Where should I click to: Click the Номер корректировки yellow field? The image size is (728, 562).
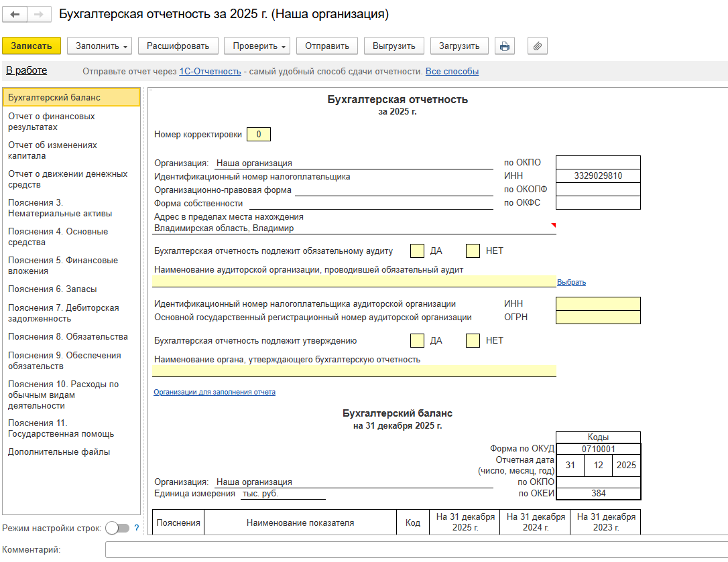coord(259,134)
